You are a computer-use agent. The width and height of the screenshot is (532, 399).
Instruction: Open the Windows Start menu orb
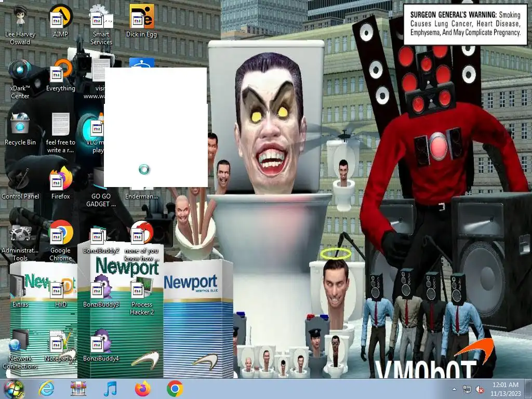(14, 389)
